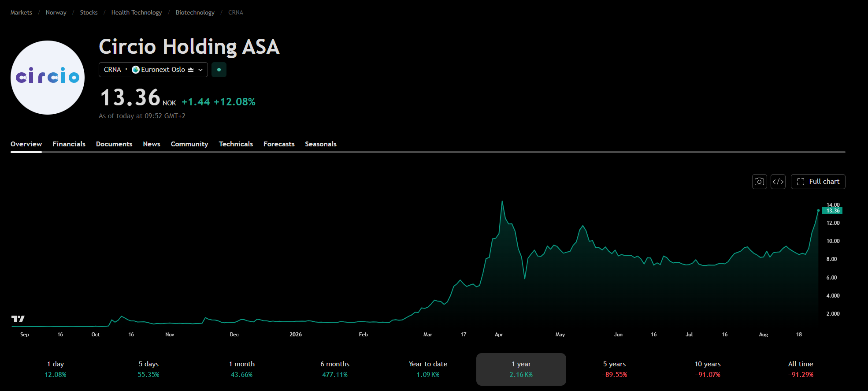Select the 1 day range

(56, 369)
